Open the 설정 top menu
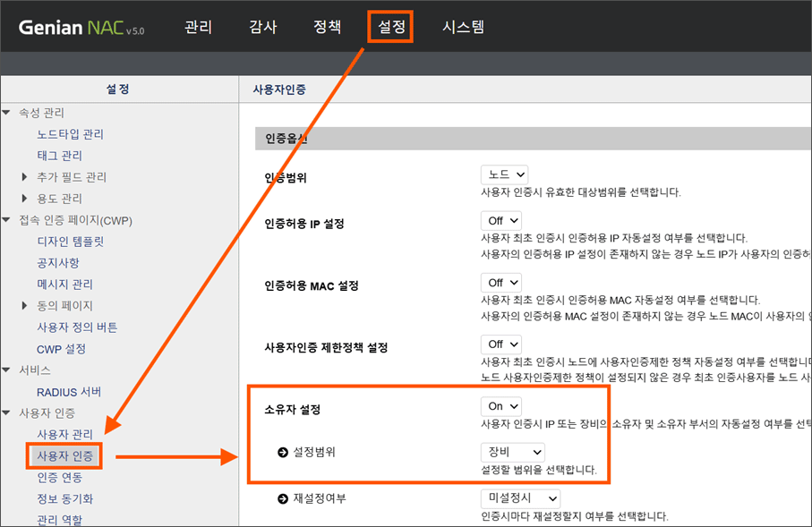Viewport: 812px width, 527px height. [390, 27]
